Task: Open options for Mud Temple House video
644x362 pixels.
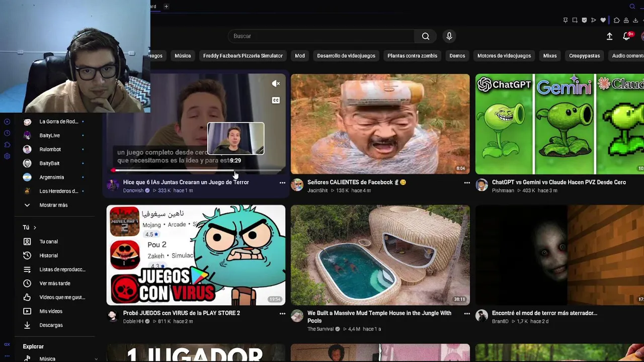Action: (467, 314)
